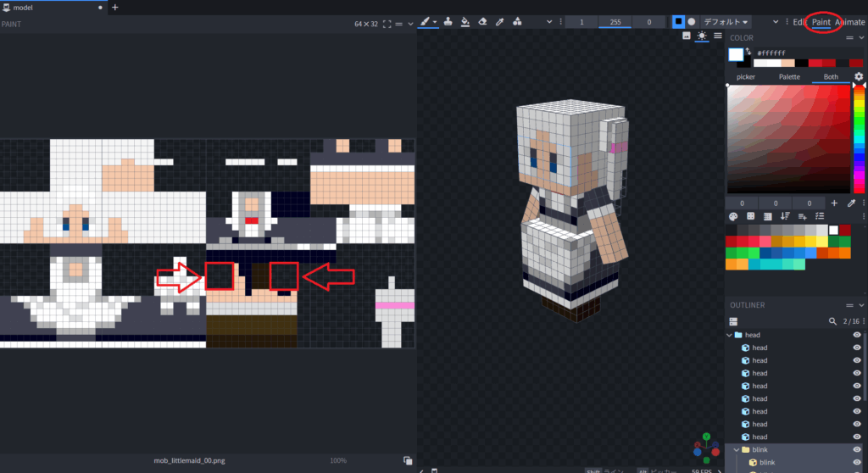
Task: Collapse the blink folder in outliner
Action: 736,449
